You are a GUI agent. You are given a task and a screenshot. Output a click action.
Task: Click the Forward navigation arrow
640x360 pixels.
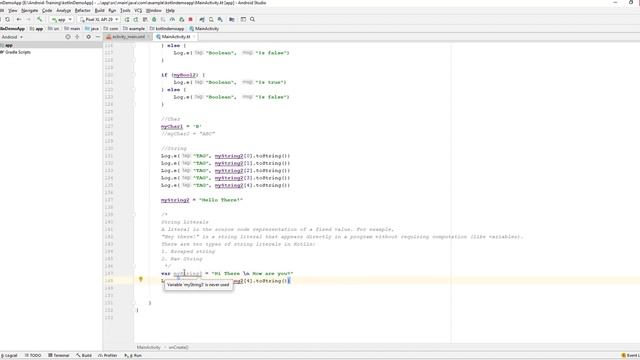(x=28, y=19)
